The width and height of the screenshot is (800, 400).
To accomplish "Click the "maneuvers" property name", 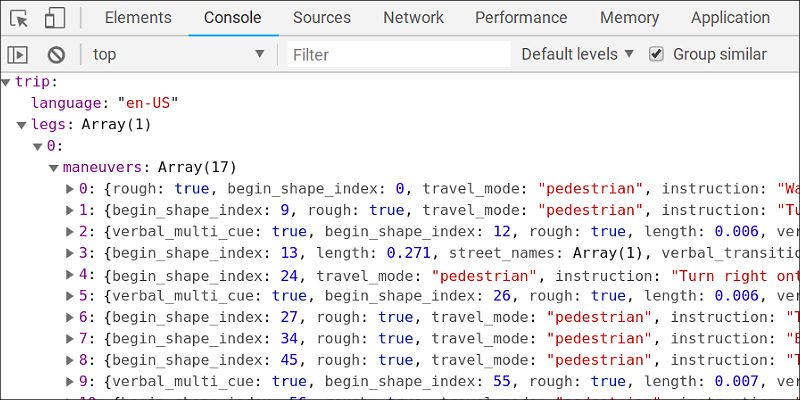I will click(x=102, y=167).
